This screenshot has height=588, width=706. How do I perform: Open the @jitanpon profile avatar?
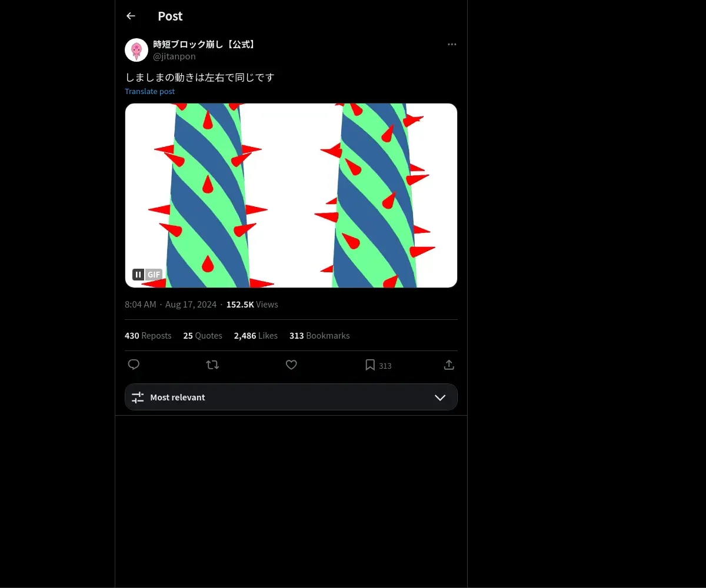click(136, 50)
